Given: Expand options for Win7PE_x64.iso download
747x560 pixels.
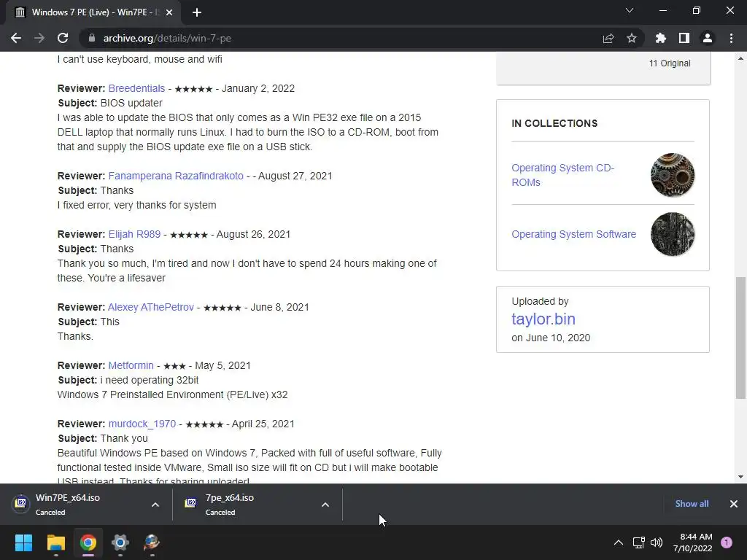Looking at the screenshot, I should [x=155, y=505].
